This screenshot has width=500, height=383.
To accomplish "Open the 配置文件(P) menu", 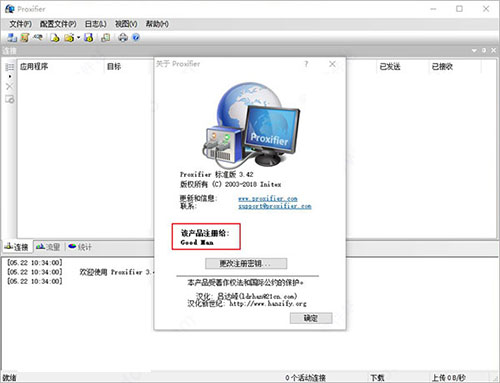I will [x=58, y=24].
